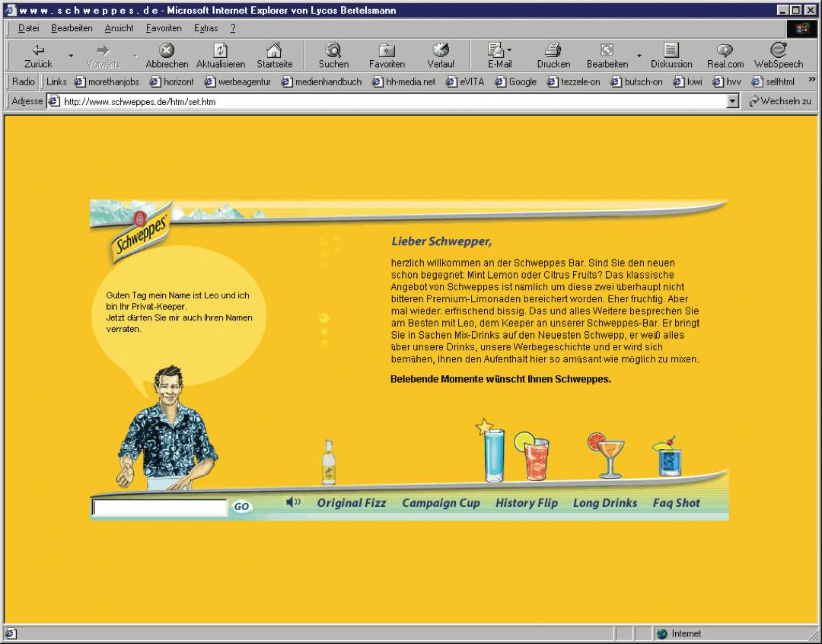Open the morethanjobs link bookmark
This screenshot has width=822, height=644.
coord(107,81)
